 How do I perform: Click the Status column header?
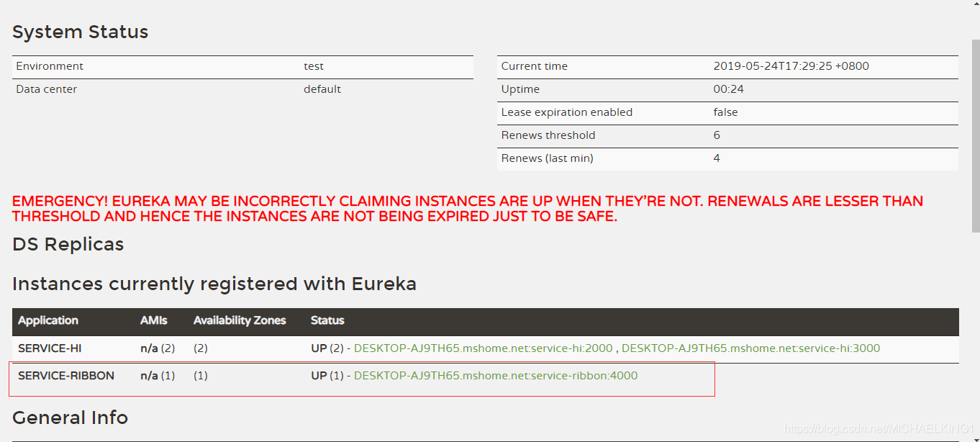(x=327, y=320)
